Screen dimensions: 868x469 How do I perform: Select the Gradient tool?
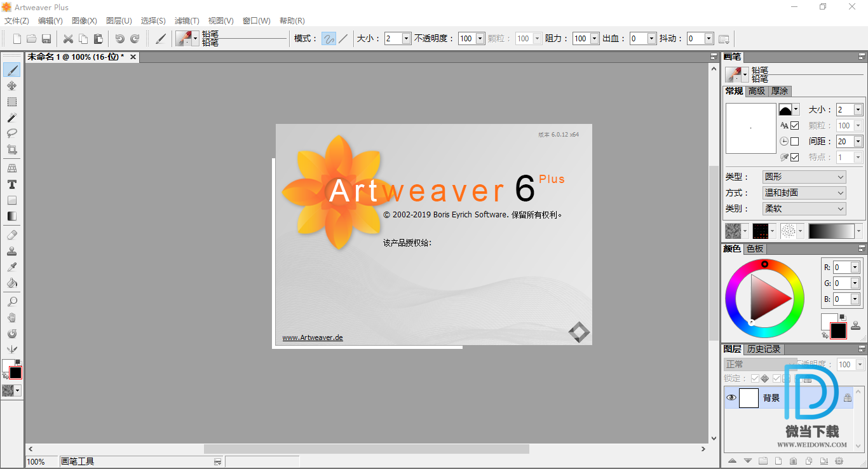pos(11,216)
